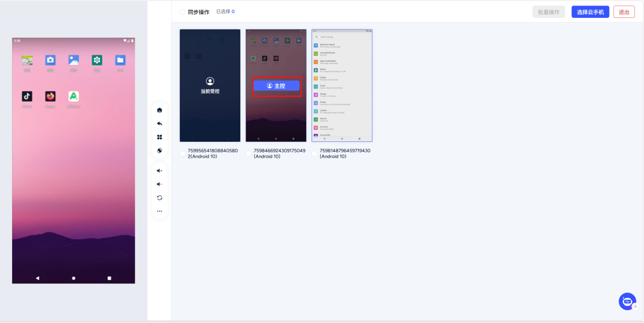644x323 pixels.
Task: Open the chat assistant bubble icon
Action: (627, 302)
